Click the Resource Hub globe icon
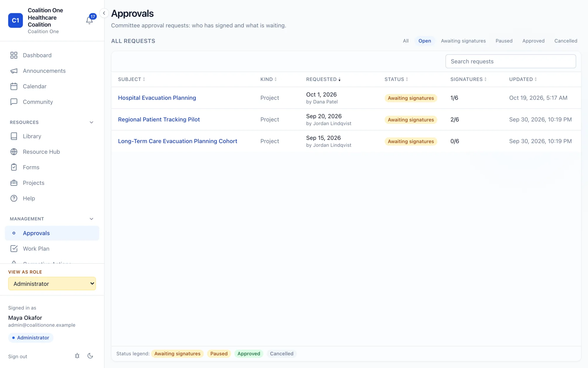The width and height of the screenshot is (588, 368). coord(14,152)
